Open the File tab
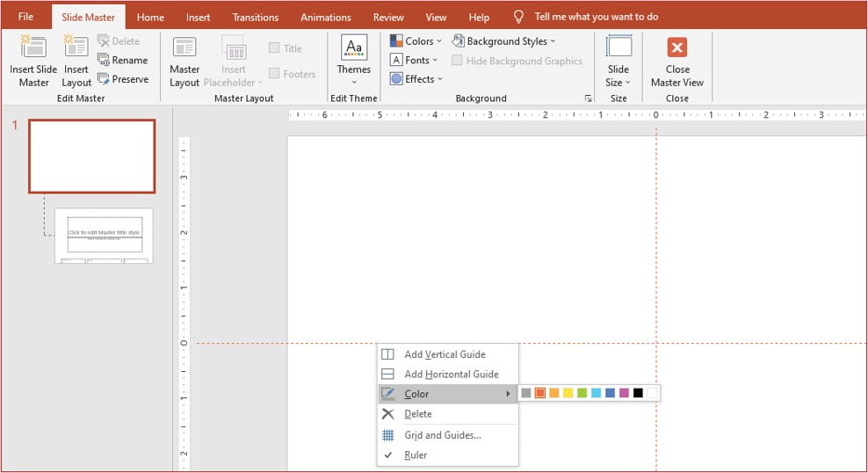This screenshot has width=868, height=473. pos(25,17)
